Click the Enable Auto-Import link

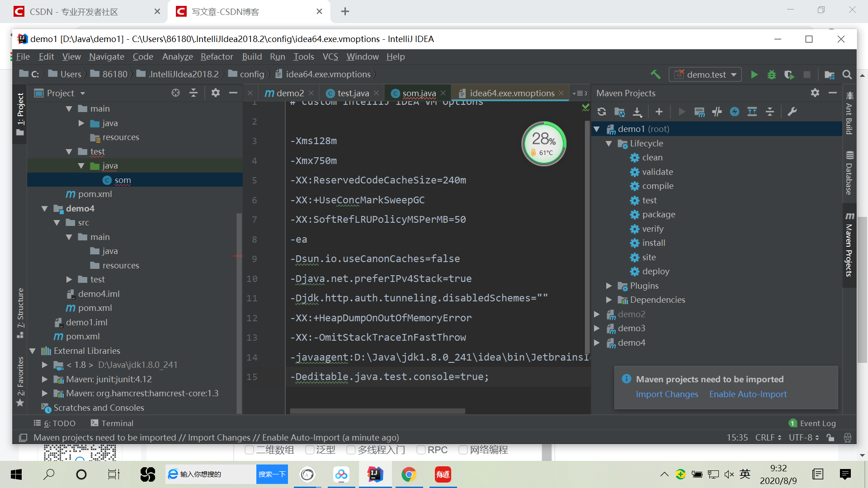pyautogui.click(x=748, y=394)
